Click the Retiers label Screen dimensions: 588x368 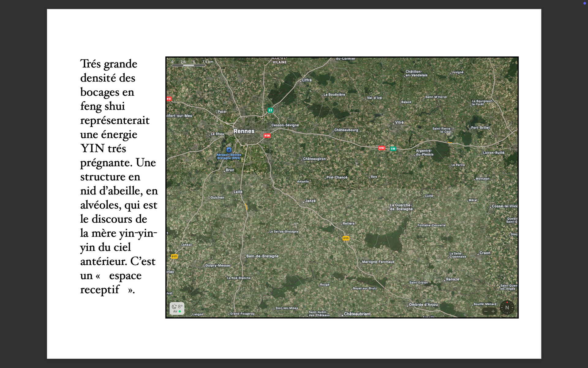(349, 224)
